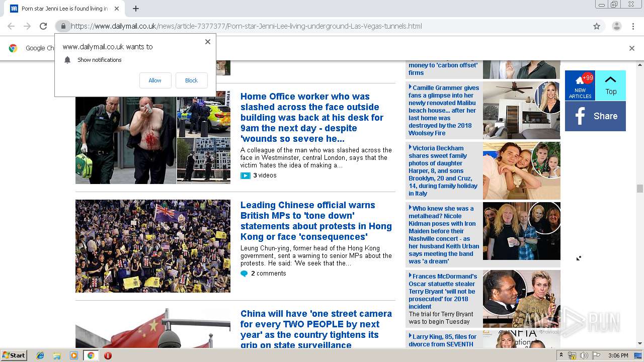Bookmark this page with star icon

click(597, 26)
